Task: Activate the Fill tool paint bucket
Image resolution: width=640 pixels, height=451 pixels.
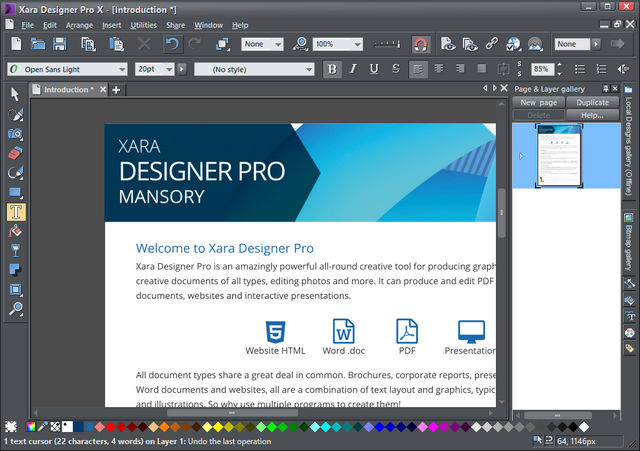Action: coord(15,231)
